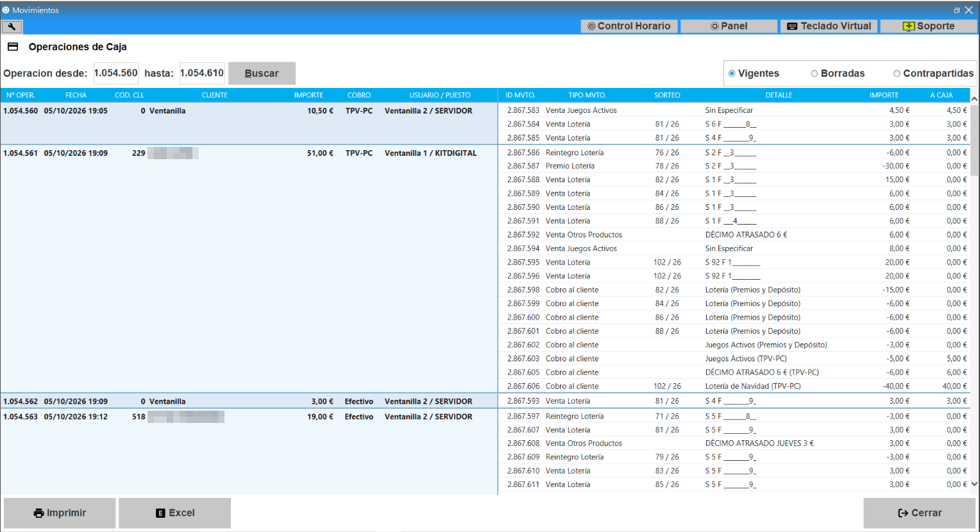The width and height of the screenshot is (980, 532).
Task: Click the Control Horario toolbar button
Action: pyautogui.click(x=629, y=26)
